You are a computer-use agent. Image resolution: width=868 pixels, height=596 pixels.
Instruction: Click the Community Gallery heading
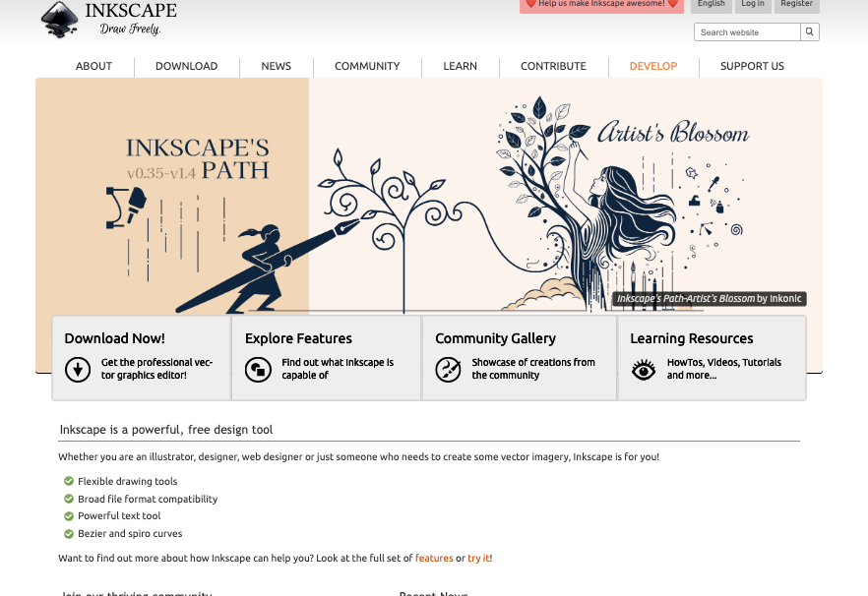(x=495, y=338)
